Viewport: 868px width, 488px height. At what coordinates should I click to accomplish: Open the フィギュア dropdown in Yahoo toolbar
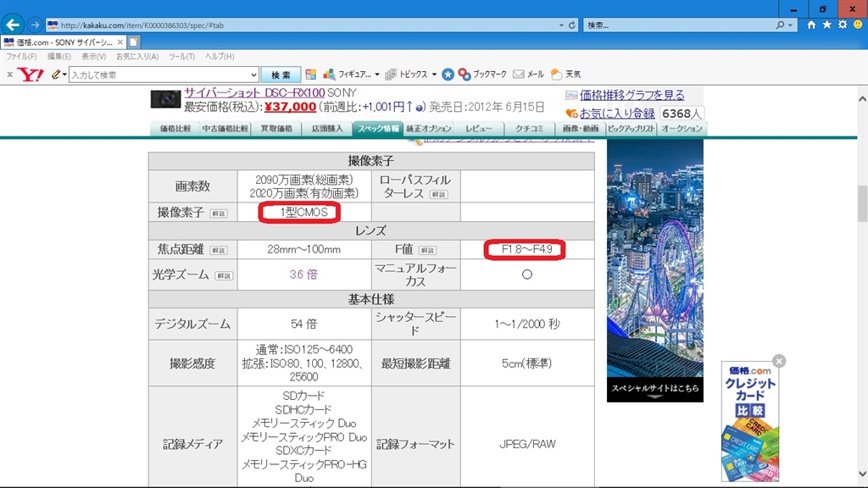coord(377,75)
